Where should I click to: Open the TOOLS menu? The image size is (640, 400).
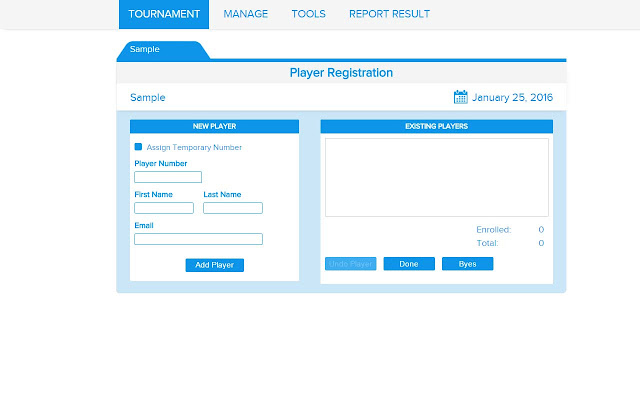[308, 14]
